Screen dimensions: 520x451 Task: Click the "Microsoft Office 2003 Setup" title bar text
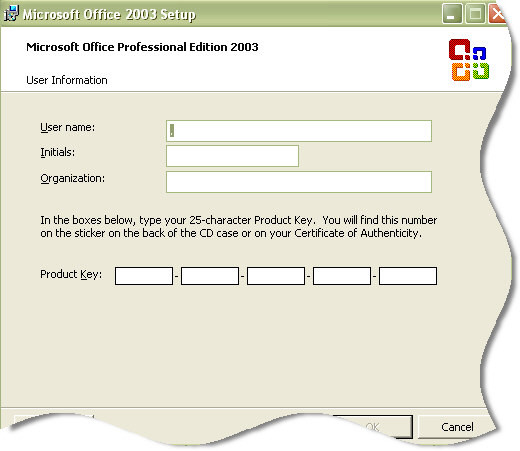coord(109,14)
